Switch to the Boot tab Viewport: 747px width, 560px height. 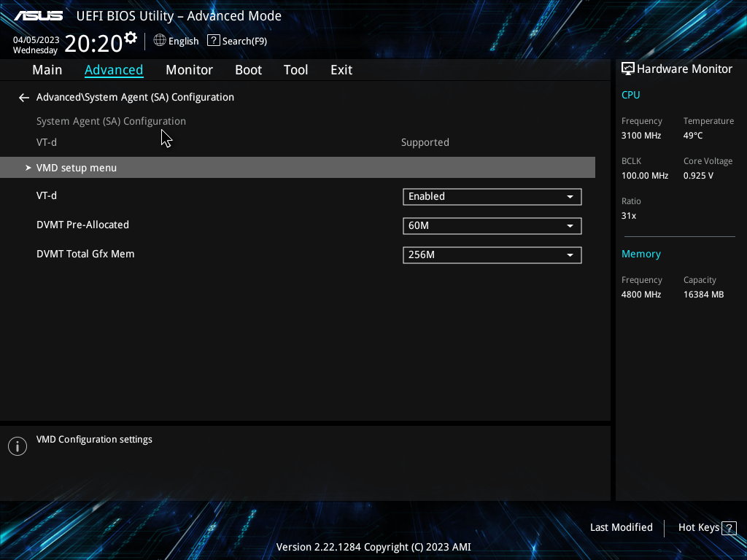coord(248,69)
